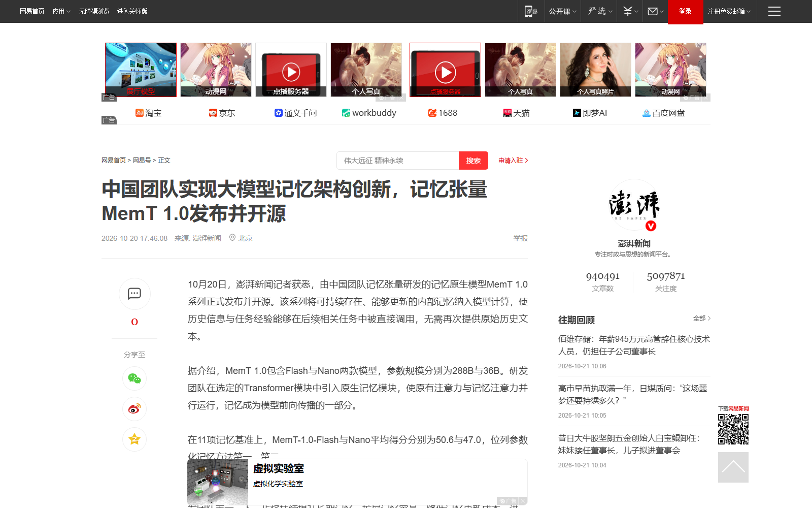Expand the mail envelope dropdown

click(656, 11)
